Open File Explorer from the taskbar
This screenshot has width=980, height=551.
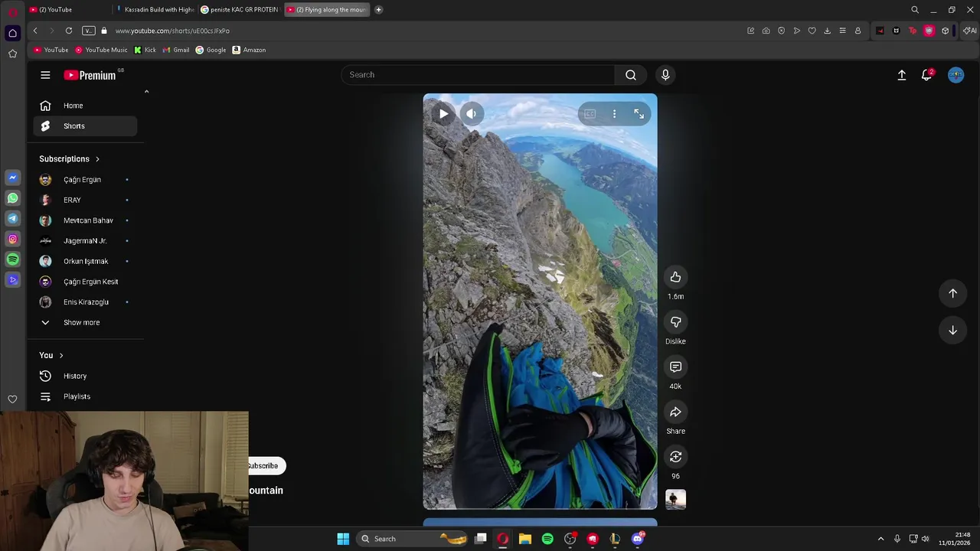525,539
